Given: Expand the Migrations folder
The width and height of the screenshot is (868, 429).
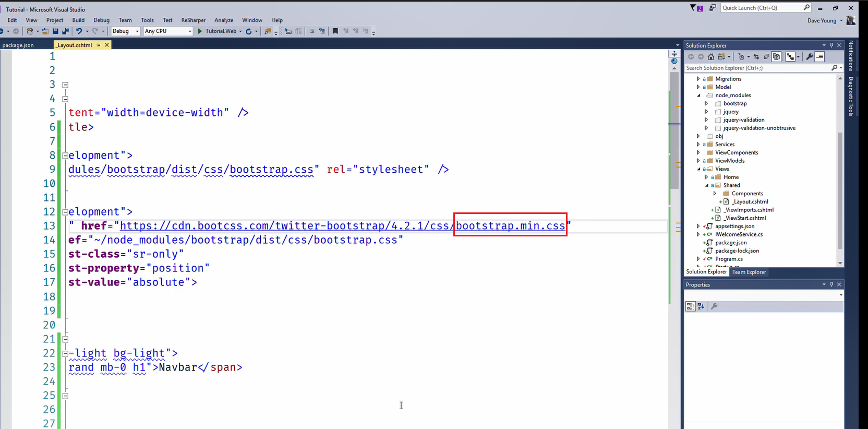Looking at the screenshot, I should tap(698, 79).
